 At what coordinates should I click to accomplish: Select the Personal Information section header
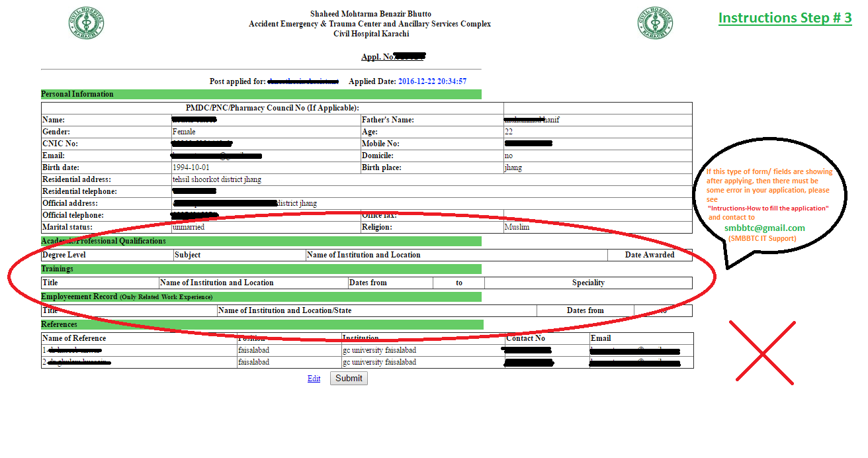pyautogui.click(x=77, y=94)
